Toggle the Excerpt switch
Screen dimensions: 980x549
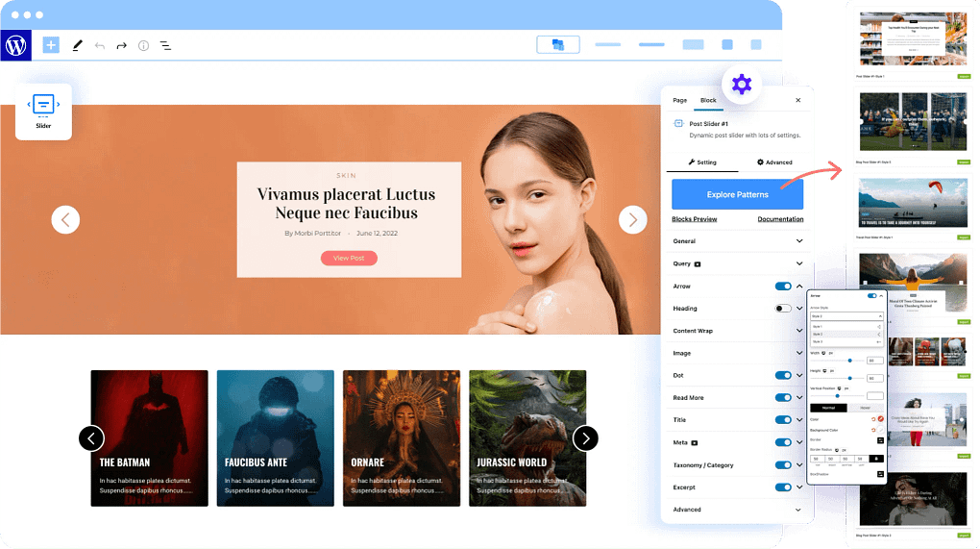(x=783, y=487)
